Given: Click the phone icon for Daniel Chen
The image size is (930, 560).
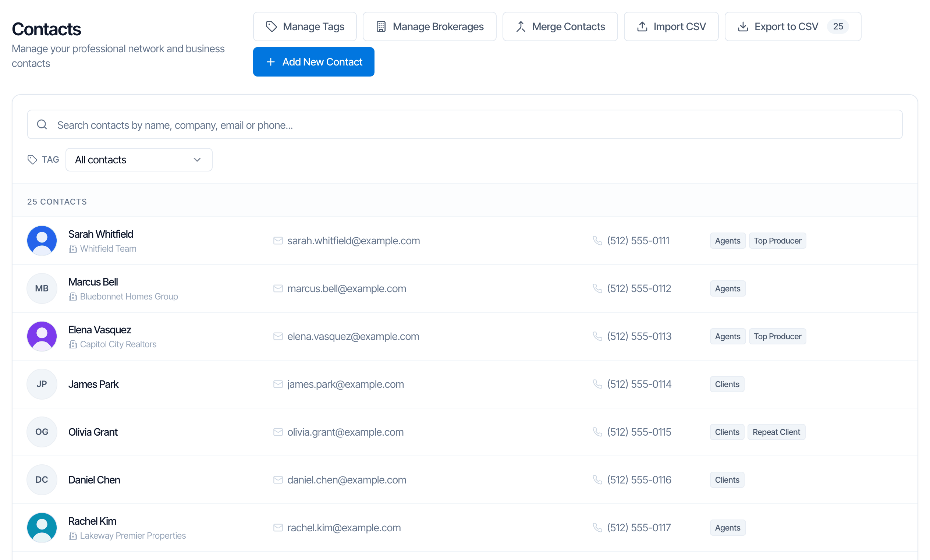Looking at the screenshot, I should [x=597, y=480].
